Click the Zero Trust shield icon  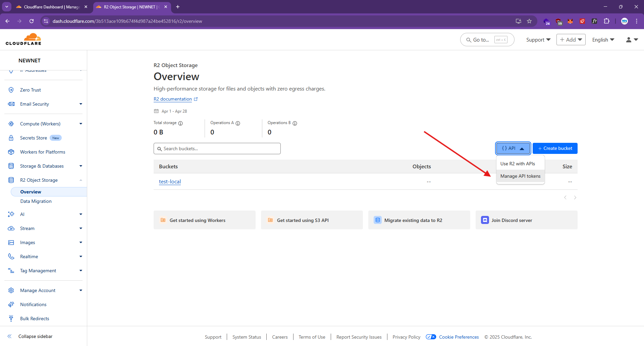(11, 90)
